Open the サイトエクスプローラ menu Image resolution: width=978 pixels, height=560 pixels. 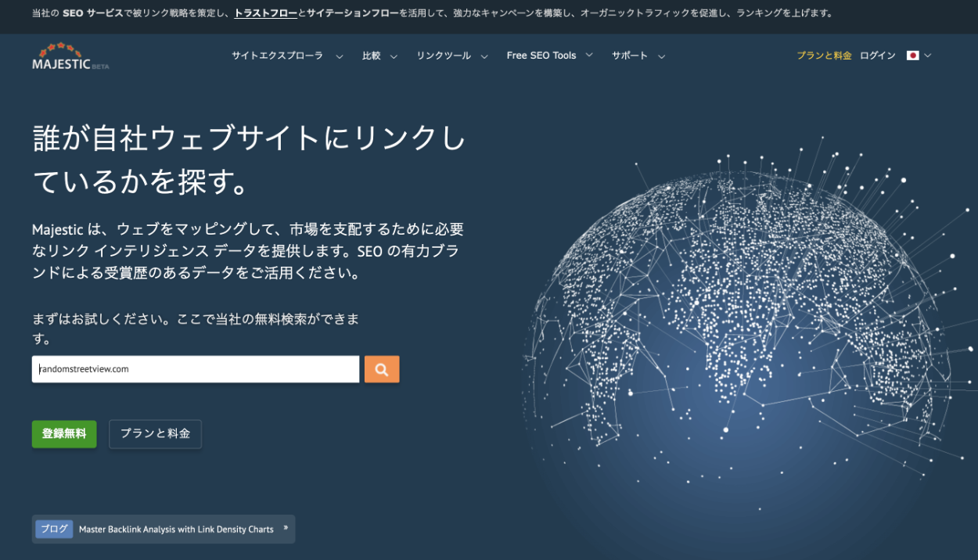coord(277,56)
